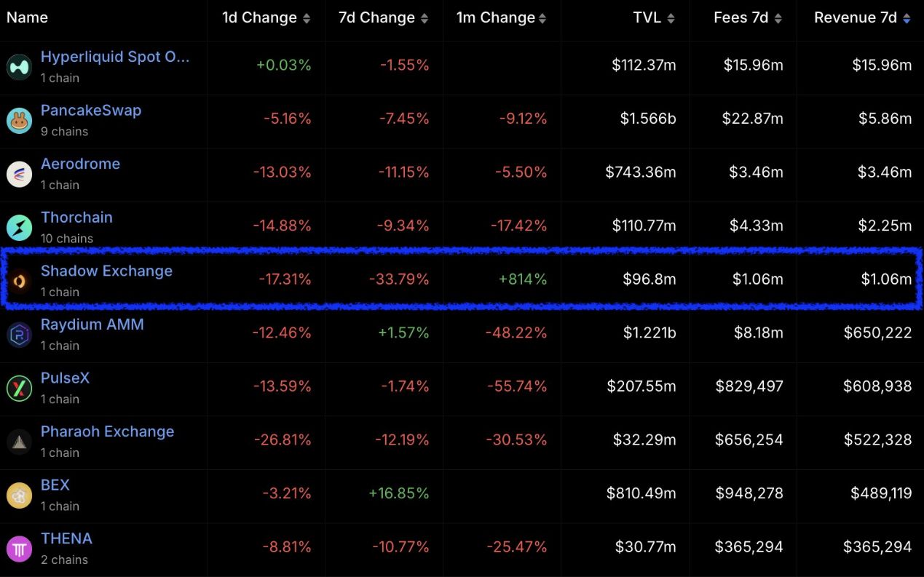Click the Pharaoh Exchange pyramid icon
The height and width of the screenshot is (577, 924).
(x=19, y=442)
